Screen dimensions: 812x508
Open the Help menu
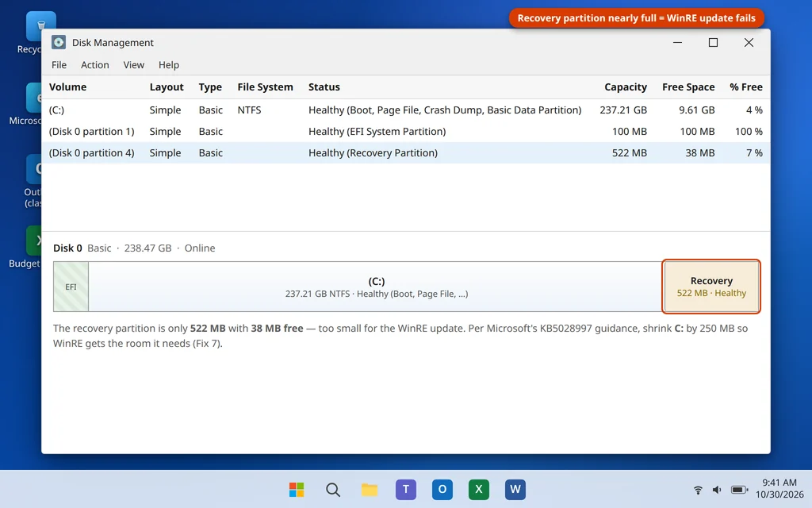pyautogui.click(x=169, y=65)
